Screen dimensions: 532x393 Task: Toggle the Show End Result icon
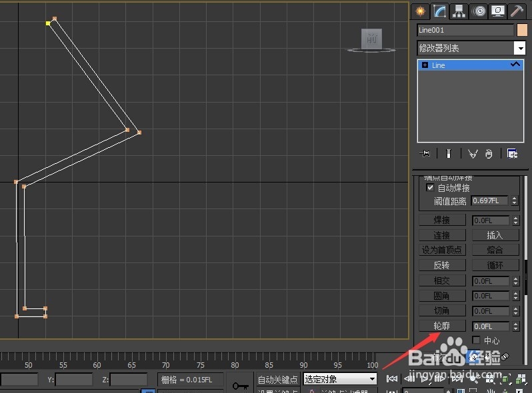[x=449, y=154]
